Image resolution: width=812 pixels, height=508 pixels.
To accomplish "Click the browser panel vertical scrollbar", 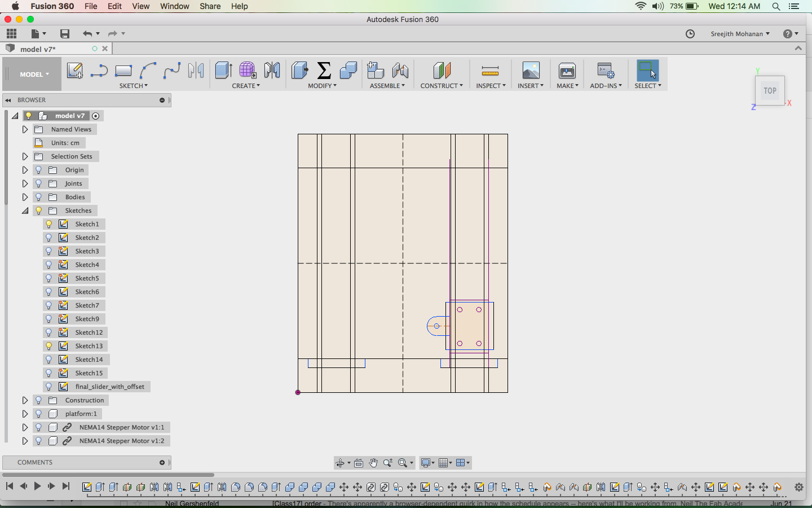I will click(x=6, y=158).
